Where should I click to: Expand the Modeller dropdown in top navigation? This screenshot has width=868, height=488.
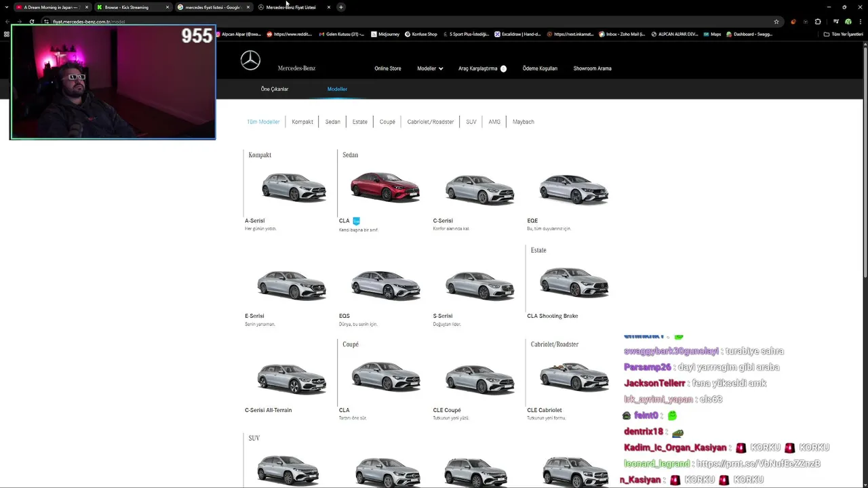tap(430, 68)
